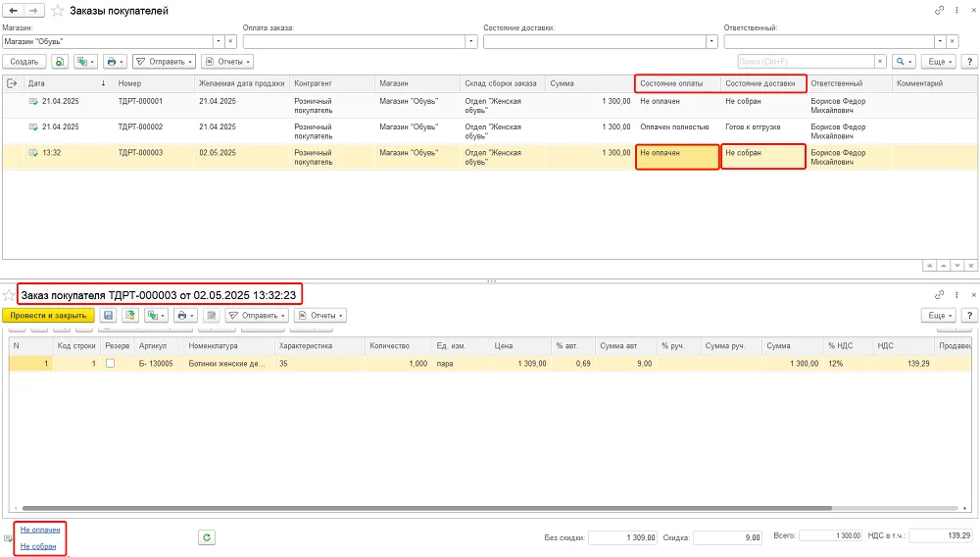Expand the Состояние доставки dropdown

[x=711, y=41]
